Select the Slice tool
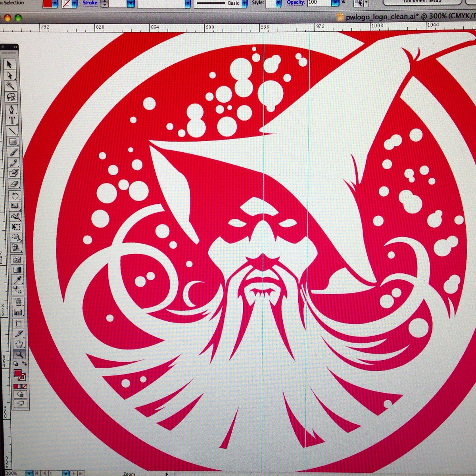The width and height of the screenshot is (476, 476). tap(19, 334)
